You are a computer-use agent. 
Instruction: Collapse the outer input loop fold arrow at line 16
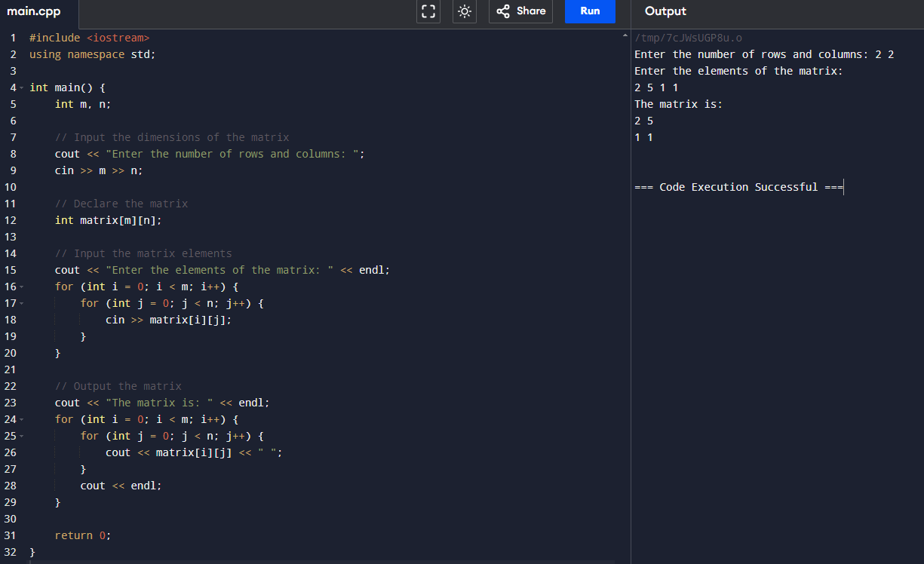[22, 287]
